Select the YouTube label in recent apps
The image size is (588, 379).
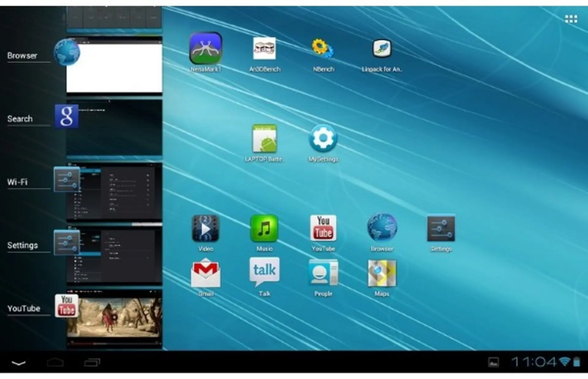(24, 308)
